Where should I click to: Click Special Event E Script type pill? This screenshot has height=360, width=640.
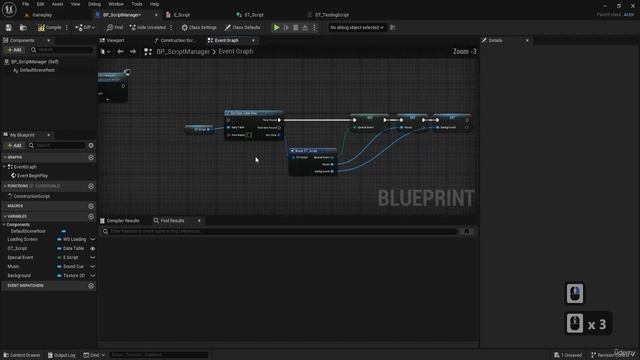(69, 258)
